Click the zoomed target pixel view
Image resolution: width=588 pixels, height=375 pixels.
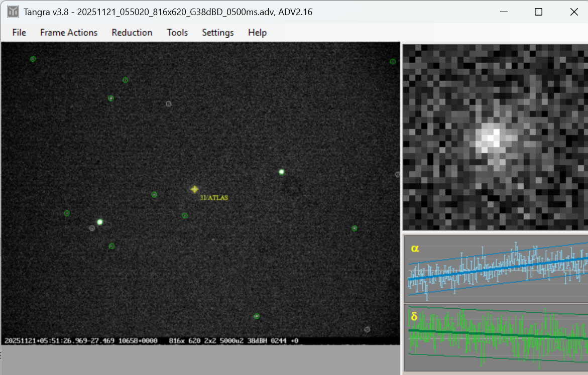click(495, 137)
